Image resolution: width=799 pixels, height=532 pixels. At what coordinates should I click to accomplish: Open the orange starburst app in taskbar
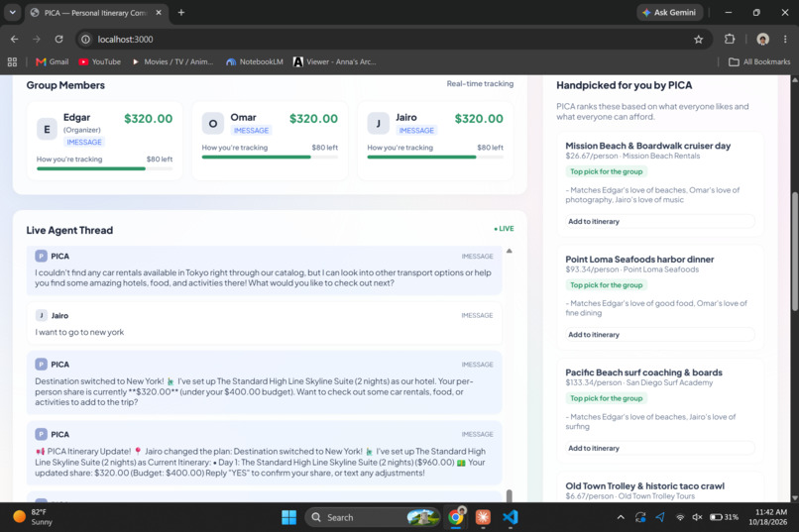coord(483,518)
